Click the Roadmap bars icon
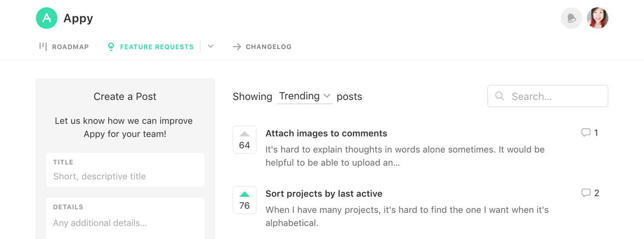 point(43,46)
